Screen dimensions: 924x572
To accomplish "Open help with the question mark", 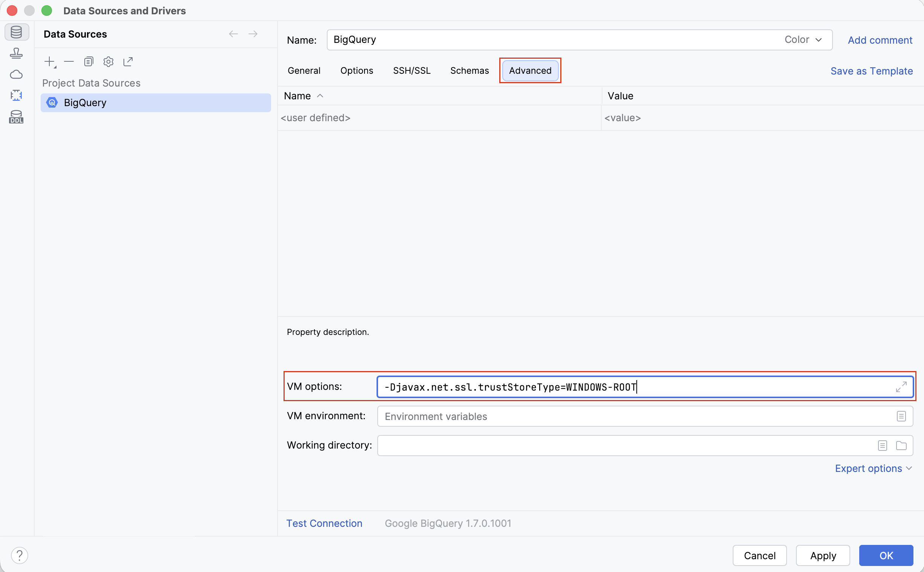I will coord(19,555).
